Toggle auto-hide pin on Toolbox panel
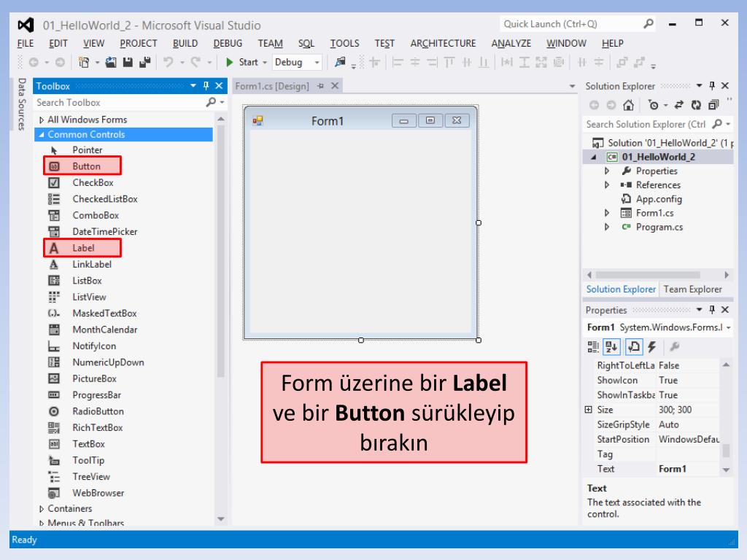The width and height of the screenshot is (747, 560). (206, 86)
